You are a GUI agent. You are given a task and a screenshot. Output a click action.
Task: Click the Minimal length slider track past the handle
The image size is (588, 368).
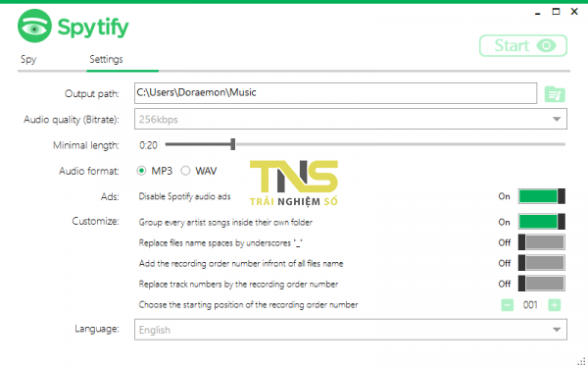pos(400,144)
